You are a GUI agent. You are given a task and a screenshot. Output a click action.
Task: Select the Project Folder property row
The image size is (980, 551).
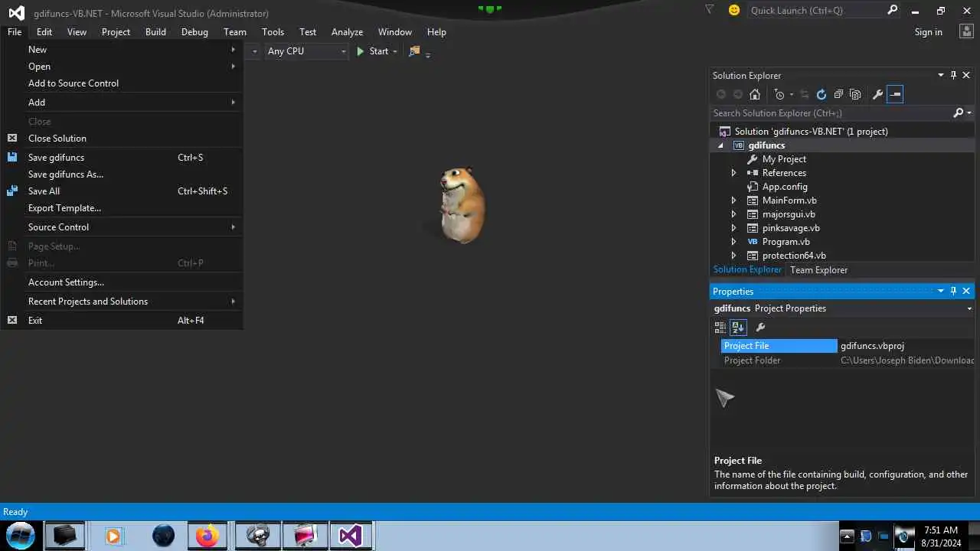point(848,360)
